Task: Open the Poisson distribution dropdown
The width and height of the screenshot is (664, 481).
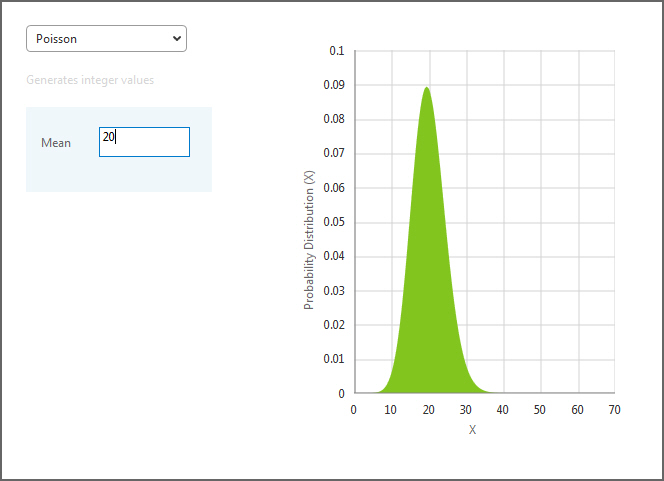Action: pyautogui.click(x=106, y=39)
